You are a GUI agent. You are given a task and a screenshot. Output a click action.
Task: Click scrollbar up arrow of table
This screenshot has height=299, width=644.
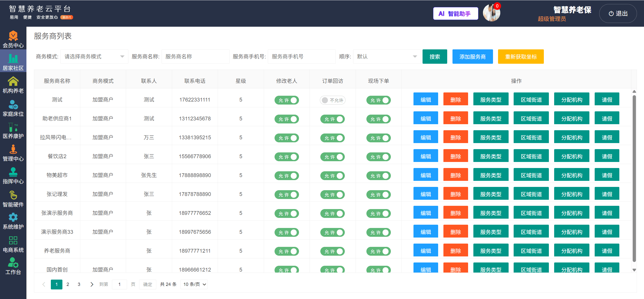click(634, 91)
